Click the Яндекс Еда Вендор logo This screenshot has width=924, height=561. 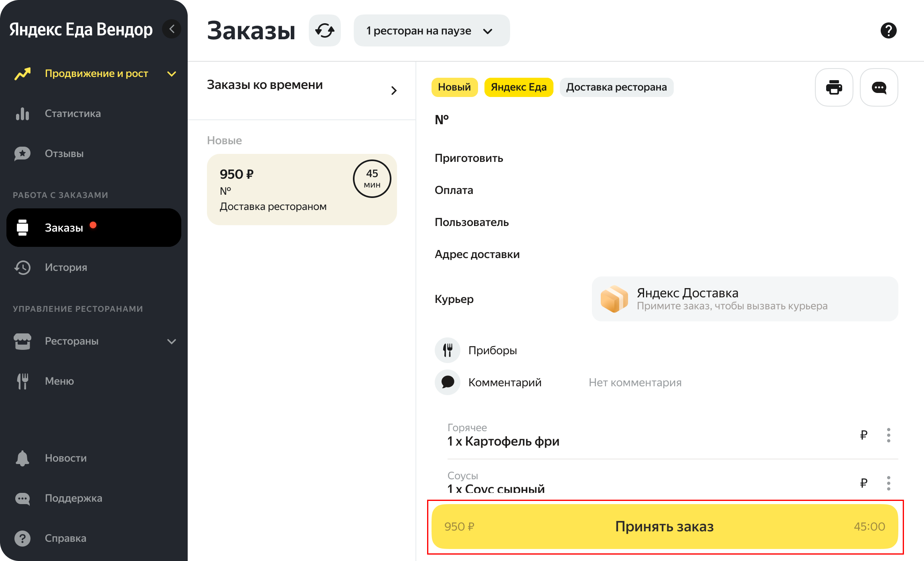click(81, 30)
